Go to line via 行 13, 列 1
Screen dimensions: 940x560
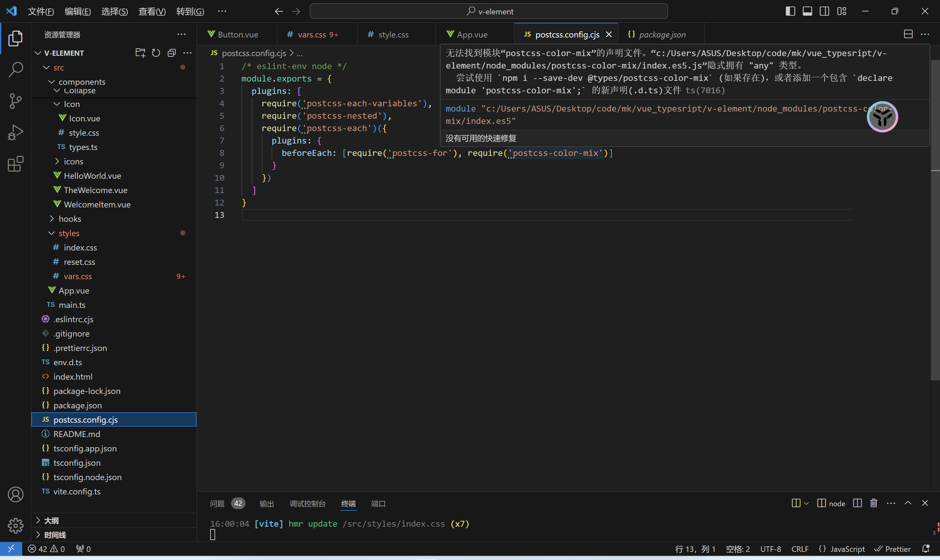tap(696, 549)
